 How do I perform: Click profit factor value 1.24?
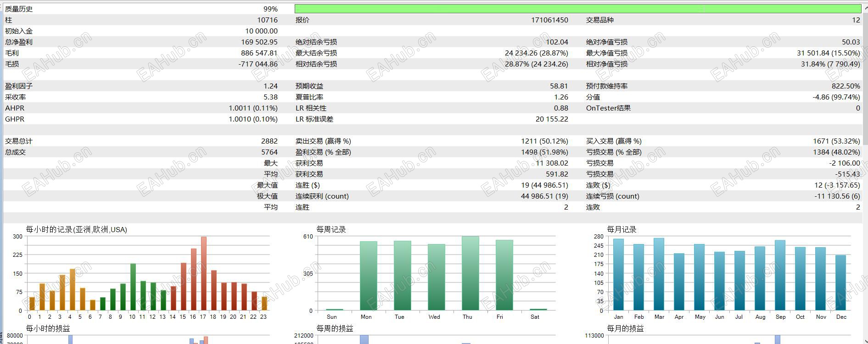(270, 86)
